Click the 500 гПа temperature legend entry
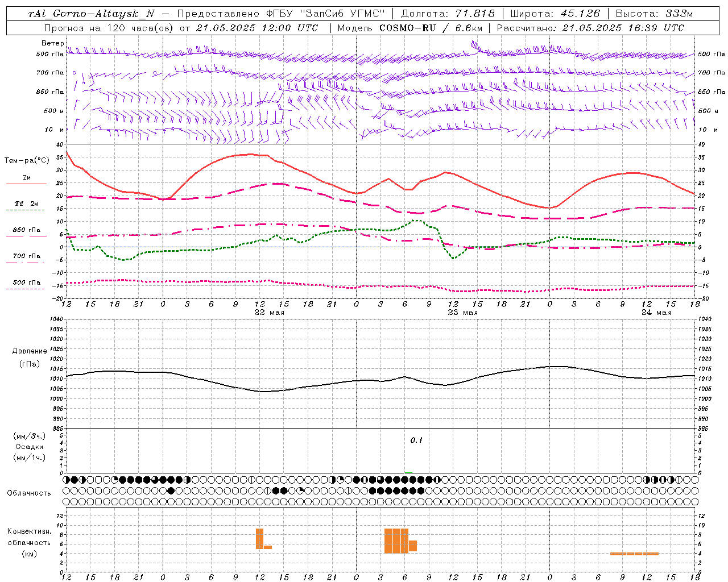The height and width of the screenshot is (582, 728). coord(26,282)
